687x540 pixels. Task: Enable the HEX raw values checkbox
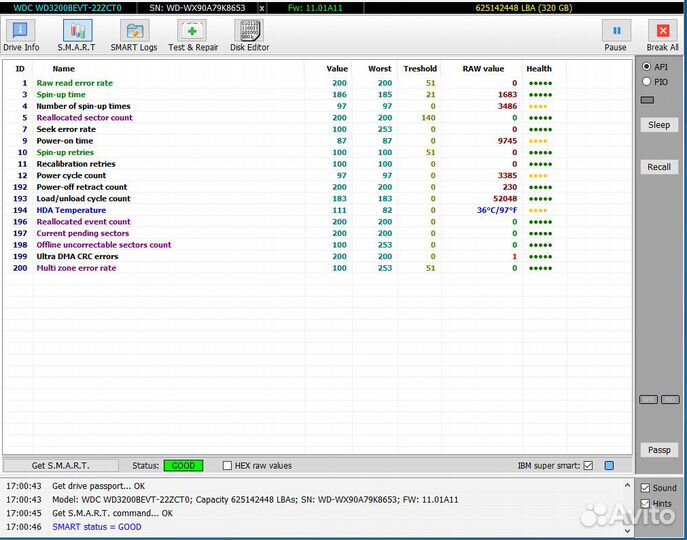227,466
